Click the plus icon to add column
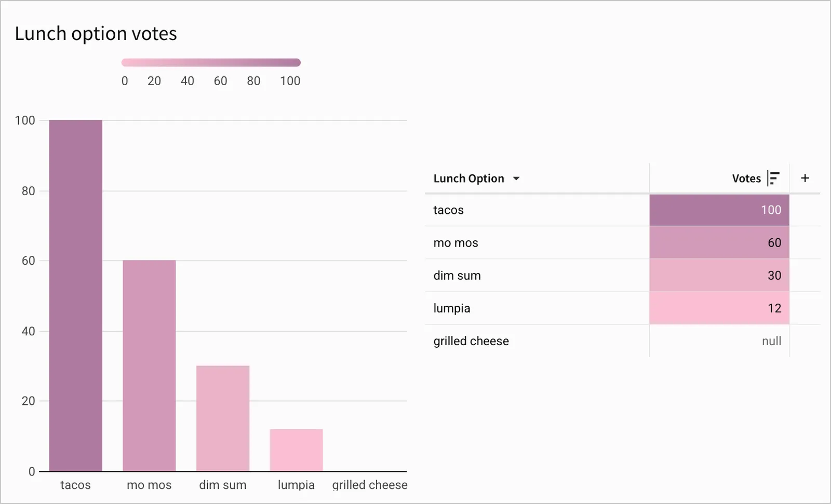Screen dimensions: 831x504 pos(805,178)
